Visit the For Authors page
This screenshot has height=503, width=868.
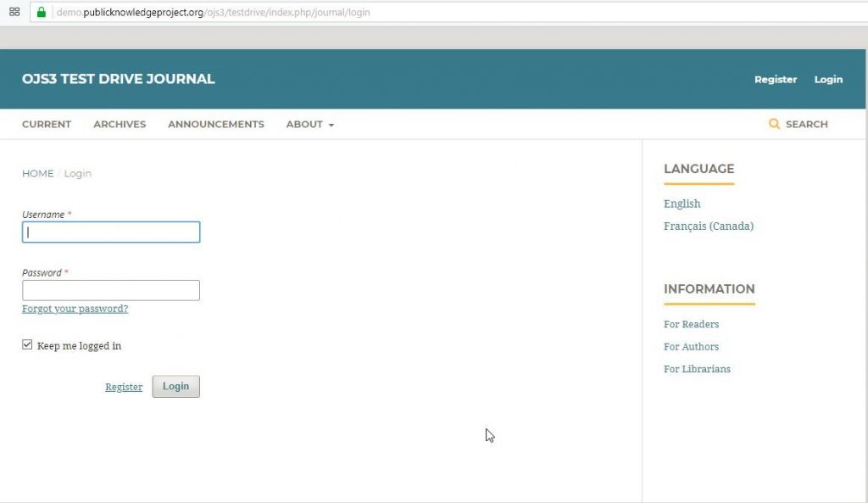click(x=691, y=346)
